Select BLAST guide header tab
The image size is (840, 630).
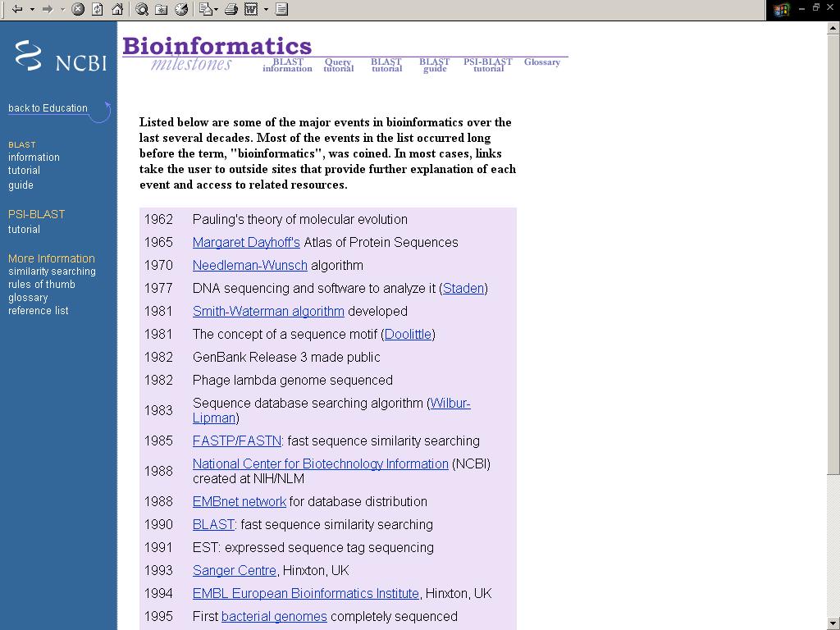[435, 65]
